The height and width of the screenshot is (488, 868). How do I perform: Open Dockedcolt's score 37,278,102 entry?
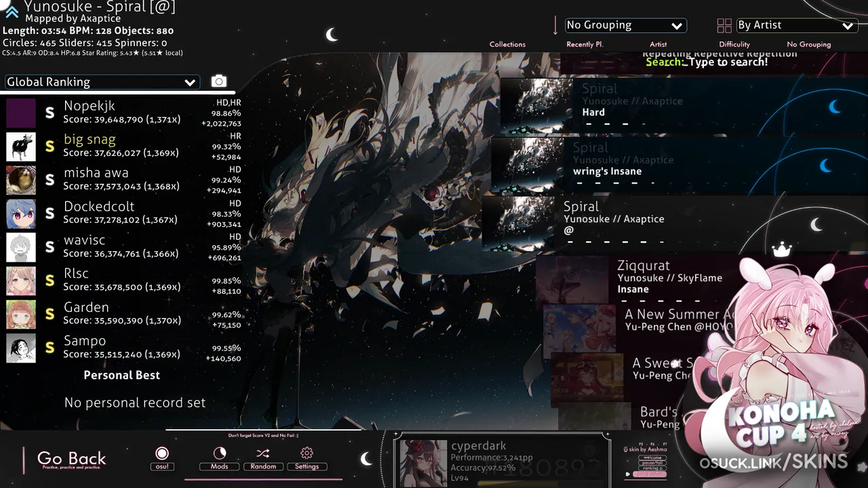click(x=123, y=213)
